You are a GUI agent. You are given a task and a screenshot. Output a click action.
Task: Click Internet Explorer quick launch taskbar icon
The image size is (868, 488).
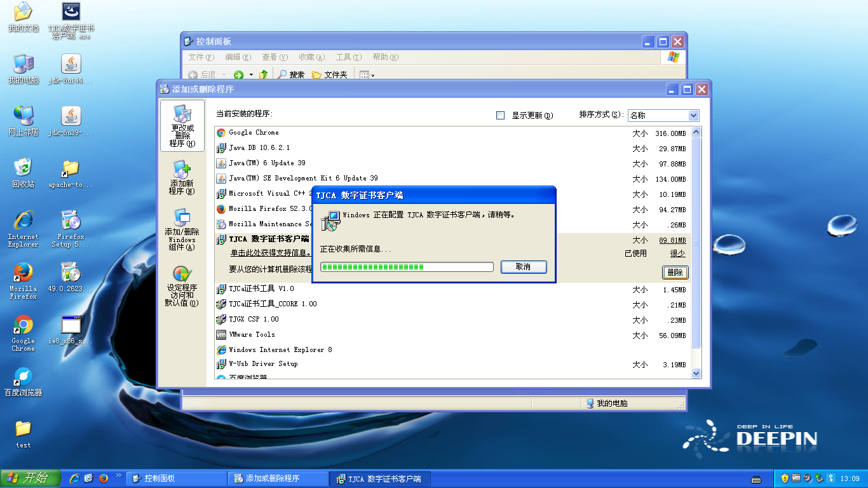coord(74,478)
